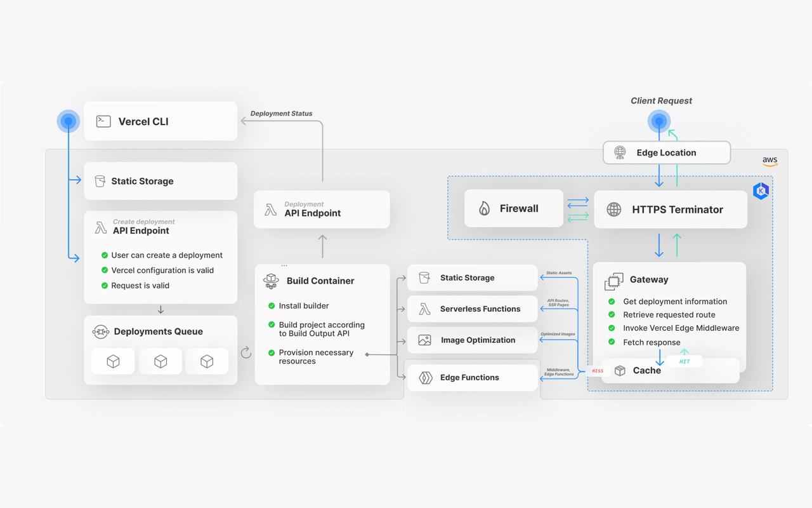Click check mark next to User can create a deployment
812x508 pixels.
(105, 255)
